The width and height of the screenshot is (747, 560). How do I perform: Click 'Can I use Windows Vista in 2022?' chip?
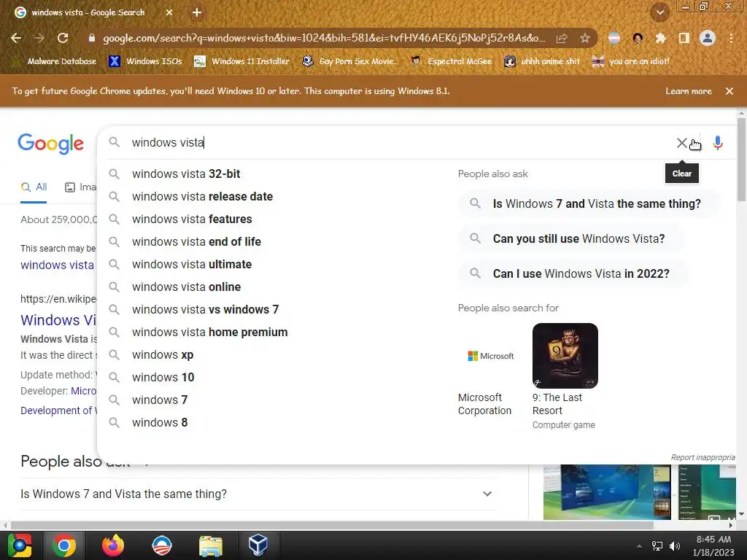(573, 274)
